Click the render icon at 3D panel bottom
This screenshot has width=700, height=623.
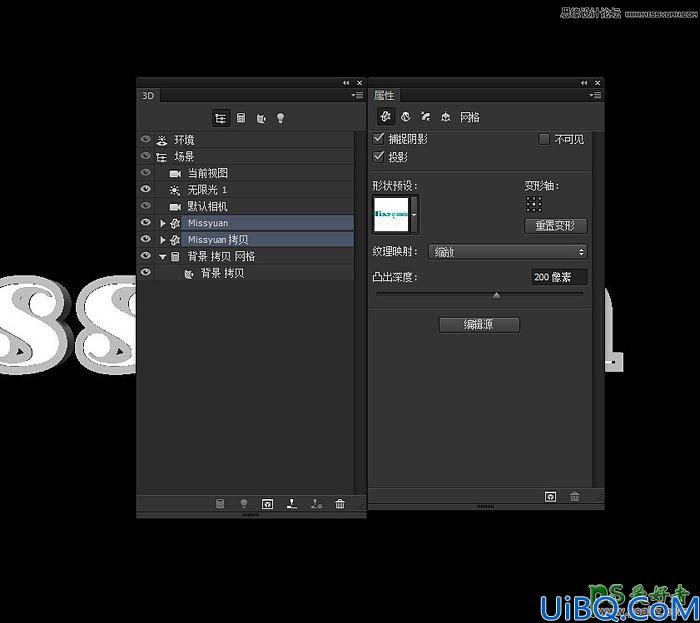click(x=267, y=504)
